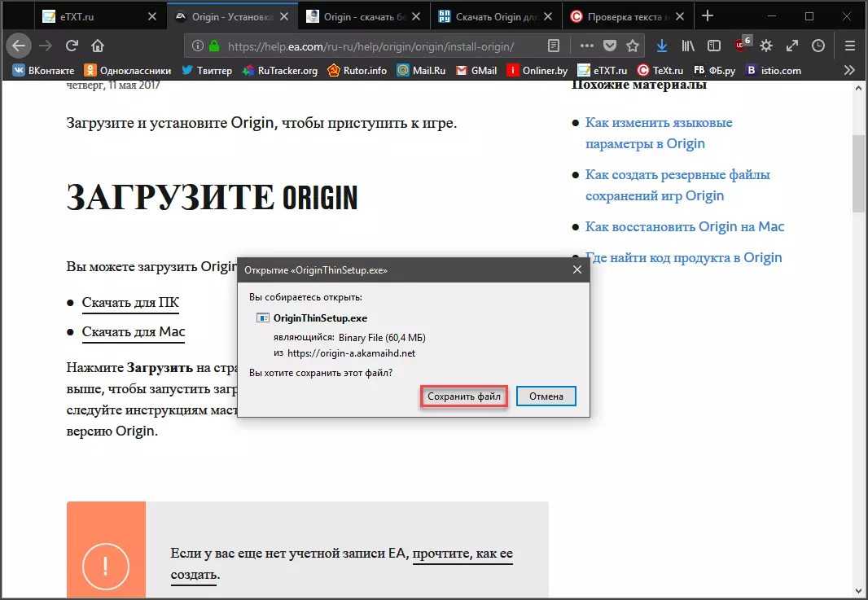The image size is (868, 600).
Task: Open the home page icon
Action: [98, 46]
